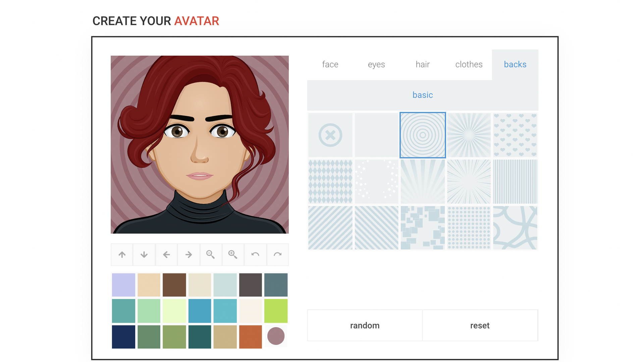Switch to the eyes customization tab
This screenshot has width=644, height=362.
click(377, 65)
